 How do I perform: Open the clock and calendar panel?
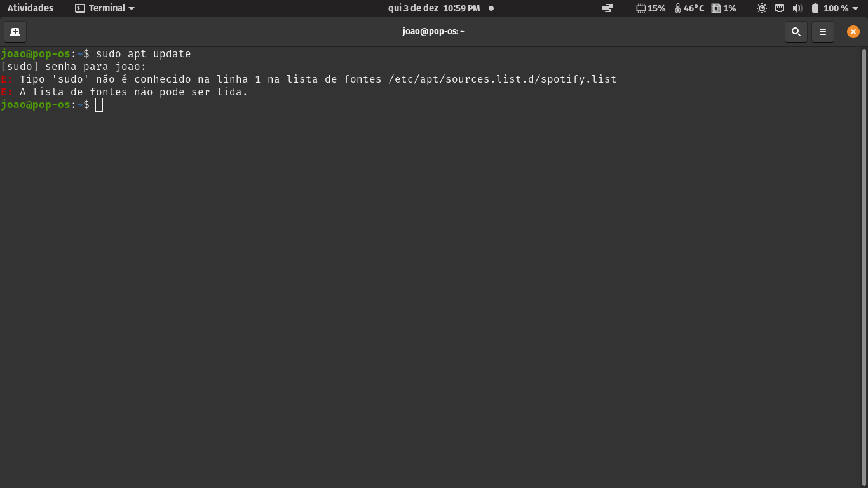click(434, 8)
